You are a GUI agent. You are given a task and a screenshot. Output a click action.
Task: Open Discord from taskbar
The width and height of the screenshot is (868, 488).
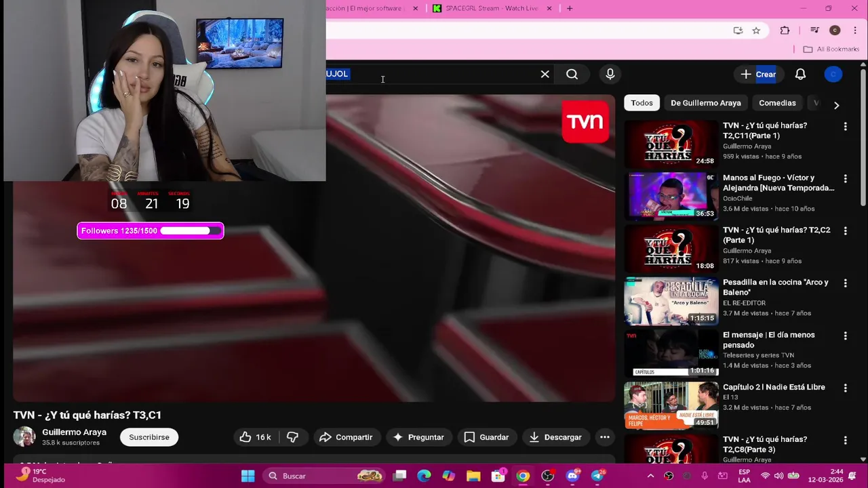572,476
